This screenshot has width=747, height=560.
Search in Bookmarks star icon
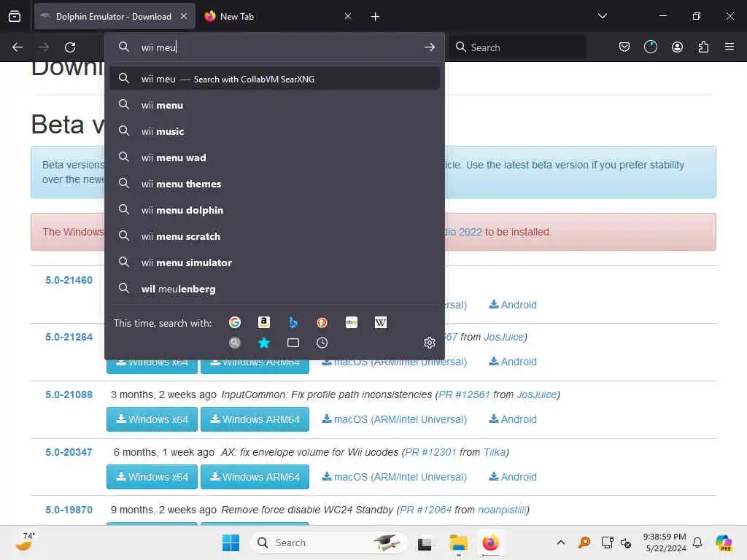click(264, 343)
